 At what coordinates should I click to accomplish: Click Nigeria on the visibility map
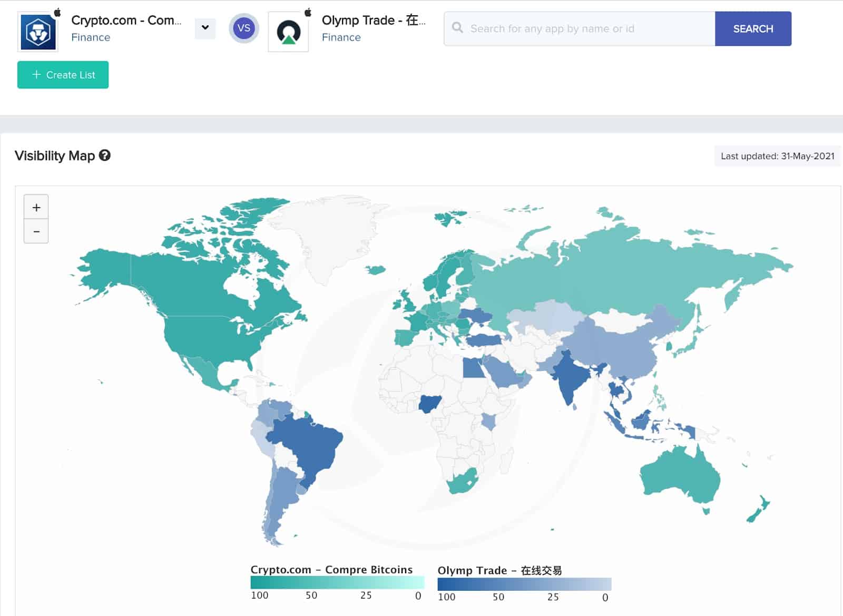[430, 404]
